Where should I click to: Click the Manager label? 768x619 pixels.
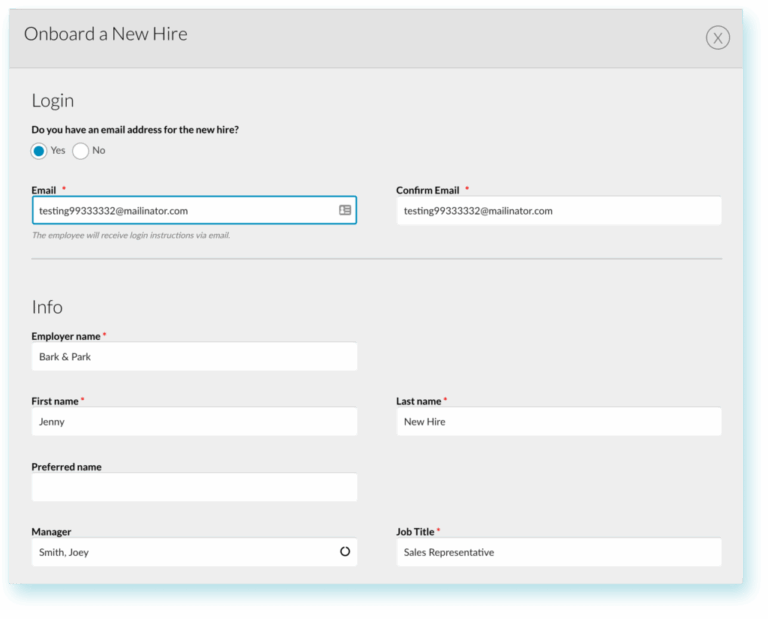pyautogui.click(x=51, y=532)
